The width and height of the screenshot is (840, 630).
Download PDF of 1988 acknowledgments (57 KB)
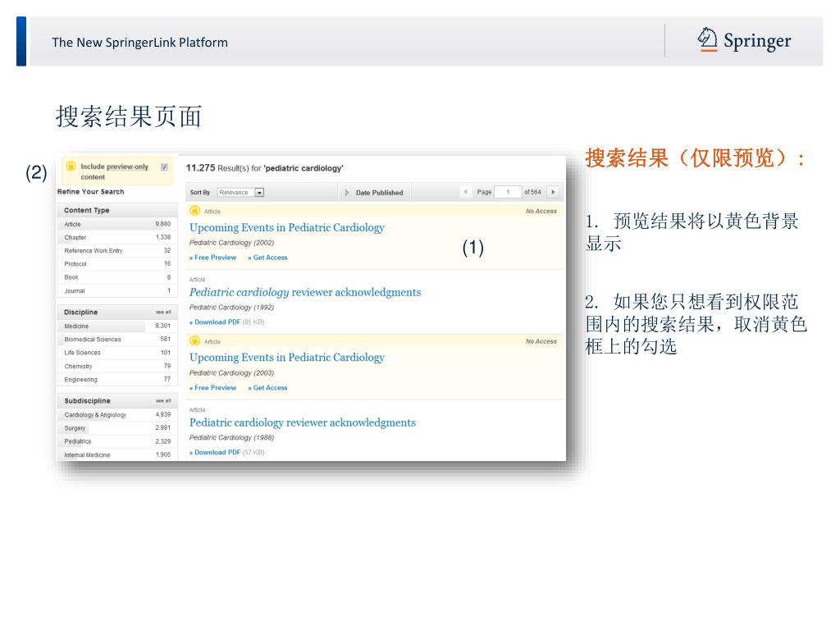[x=215, y=452]
